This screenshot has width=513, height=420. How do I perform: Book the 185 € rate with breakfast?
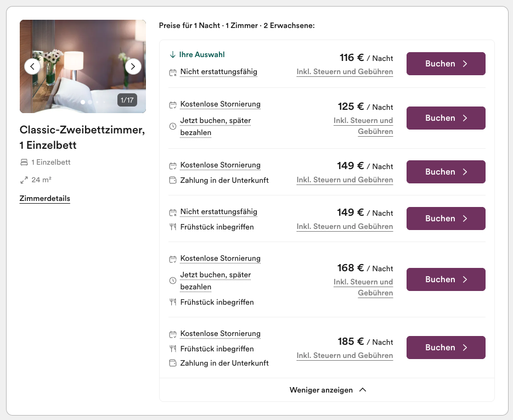(446, 348)
